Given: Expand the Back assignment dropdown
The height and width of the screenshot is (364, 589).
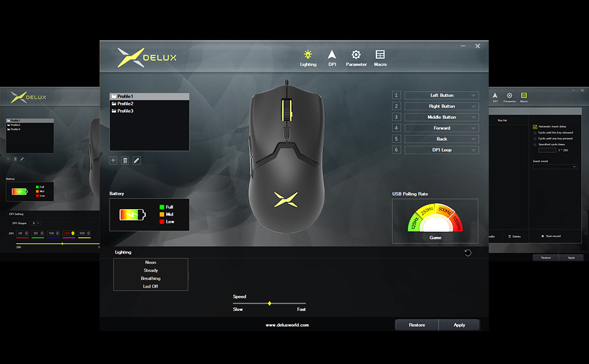Looking at the screenshot, I should click(x=441, y=139).
